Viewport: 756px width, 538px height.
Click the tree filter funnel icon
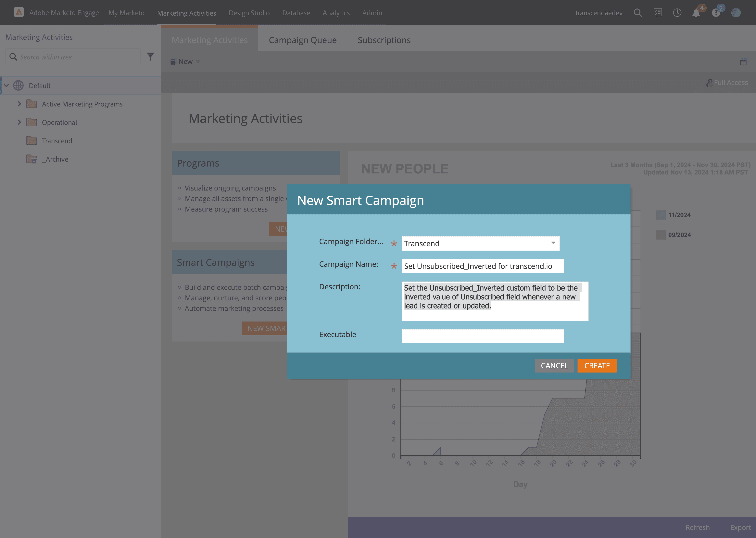click(150, 57)
